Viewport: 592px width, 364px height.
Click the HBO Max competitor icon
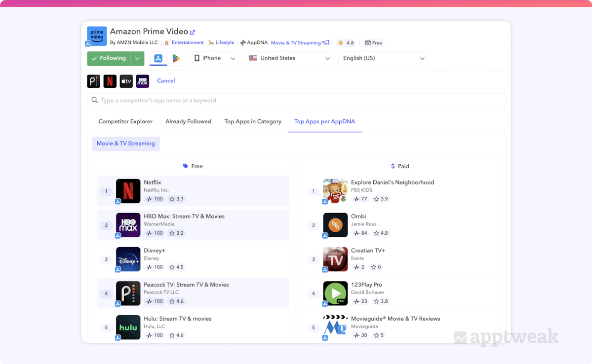[x=142, y=81]
